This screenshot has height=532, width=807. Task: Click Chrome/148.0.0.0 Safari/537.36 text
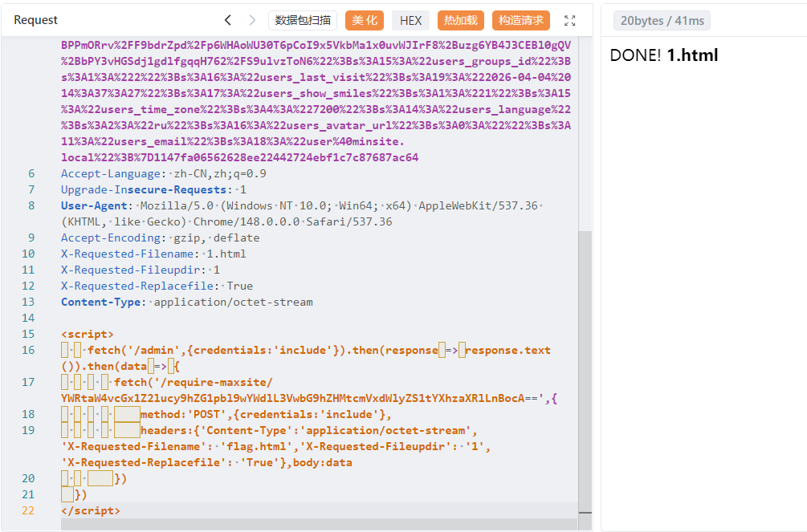[293, 221]
